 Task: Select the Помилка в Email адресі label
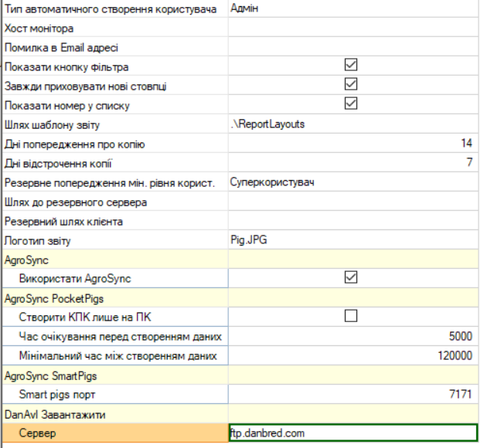click(x=61, y=48)
